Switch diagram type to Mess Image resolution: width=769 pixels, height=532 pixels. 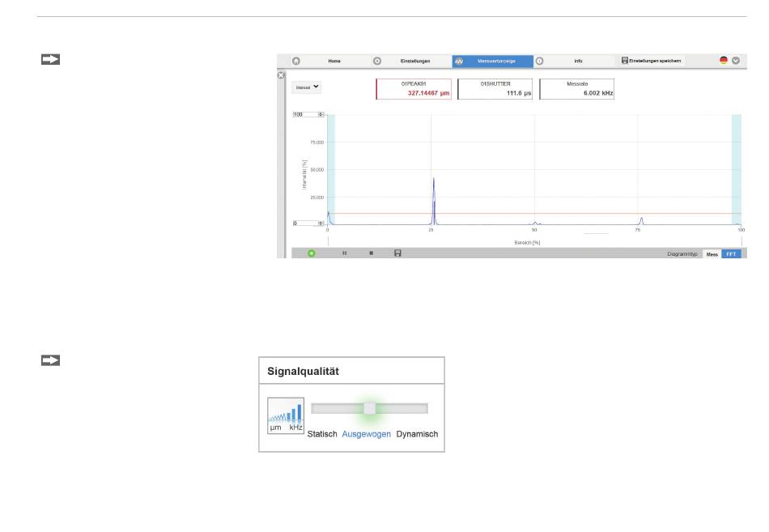coord(712,253)
